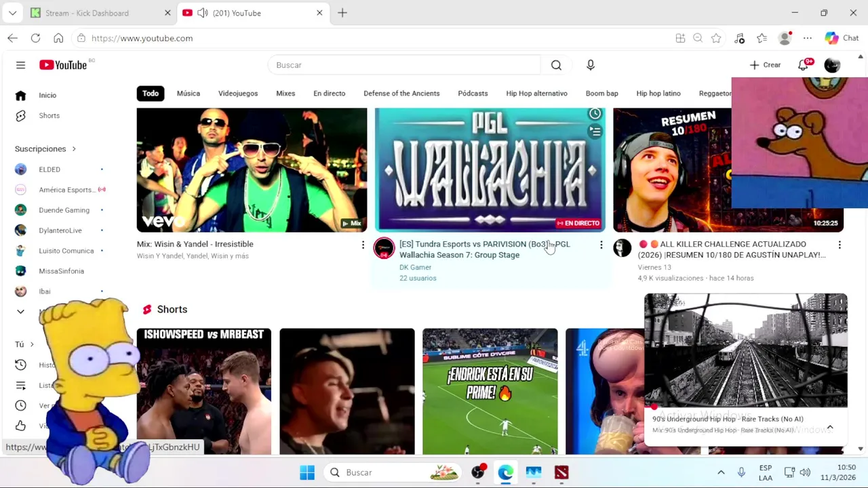Click the YouTube logo
Image resolution: width=868 pixels, height=488 pixels.
[x=63, y=65]
